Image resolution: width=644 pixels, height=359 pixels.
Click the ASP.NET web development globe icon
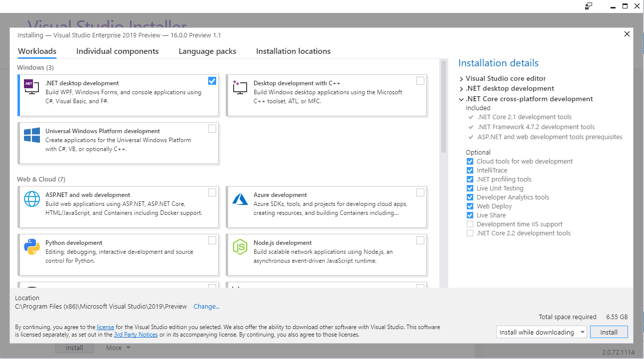click(32, 199)
